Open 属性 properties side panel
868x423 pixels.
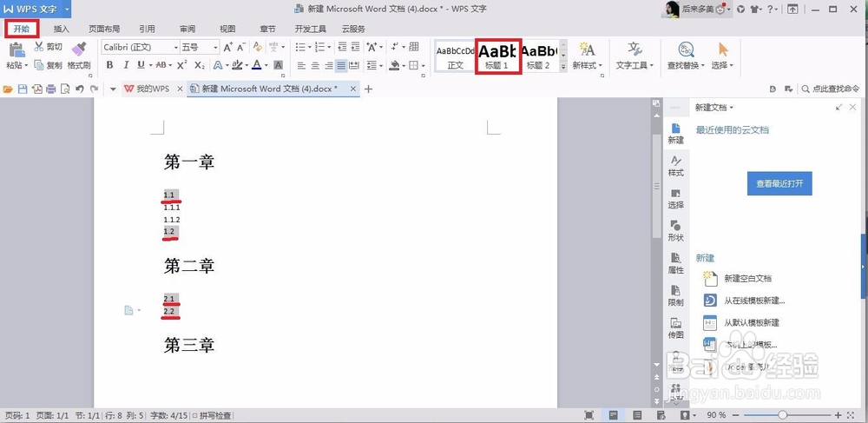[x=675, y=263]
